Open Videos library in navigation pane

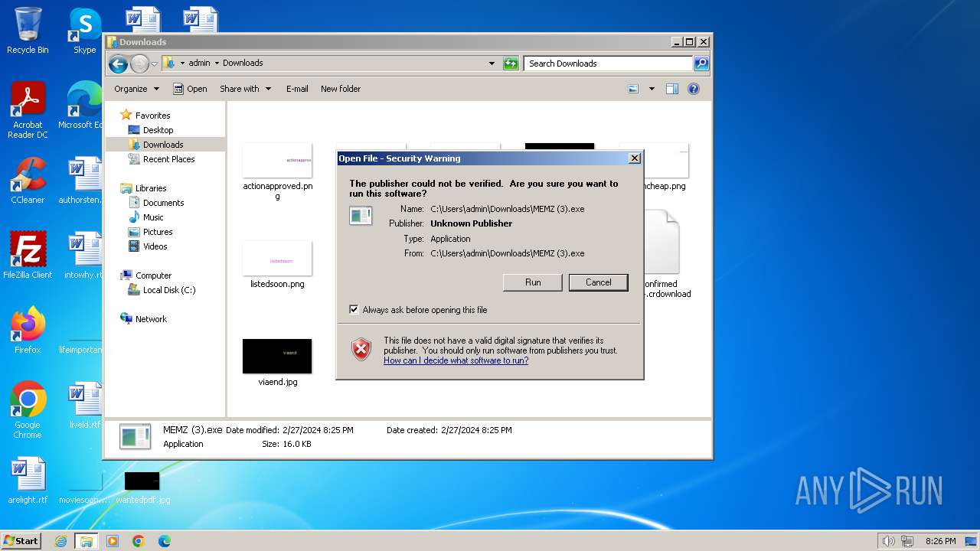tap(155, 246)
